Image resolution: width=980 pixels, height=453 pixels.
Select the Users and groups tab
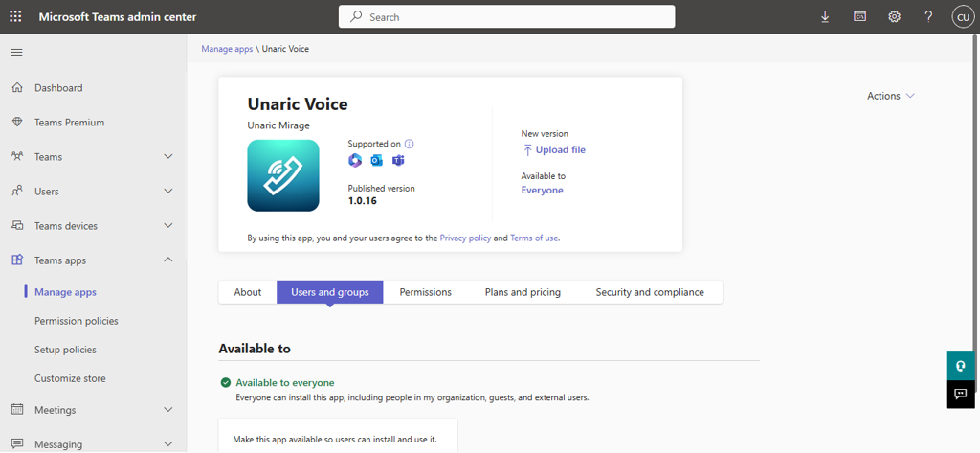coord(330,292)
